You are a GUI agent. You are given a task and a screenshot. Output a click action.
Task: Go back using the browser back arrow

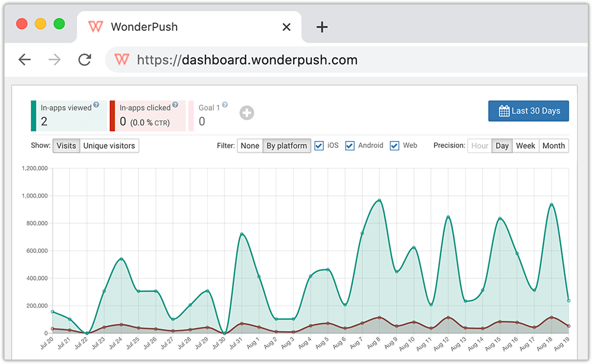(24, 60)
